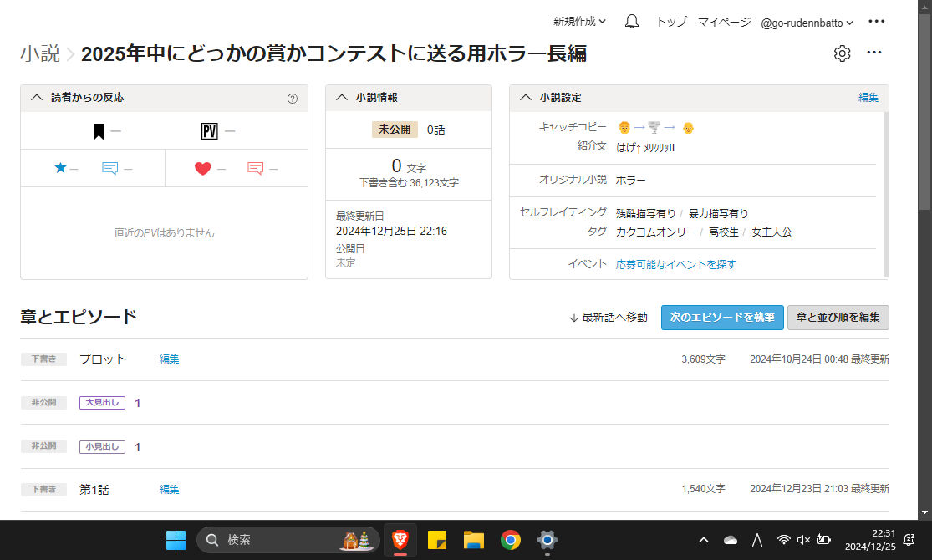Screen dimensions: 932x560
Task: Open the @go-rudennbatto account dropdown
Action: [807, 23]
